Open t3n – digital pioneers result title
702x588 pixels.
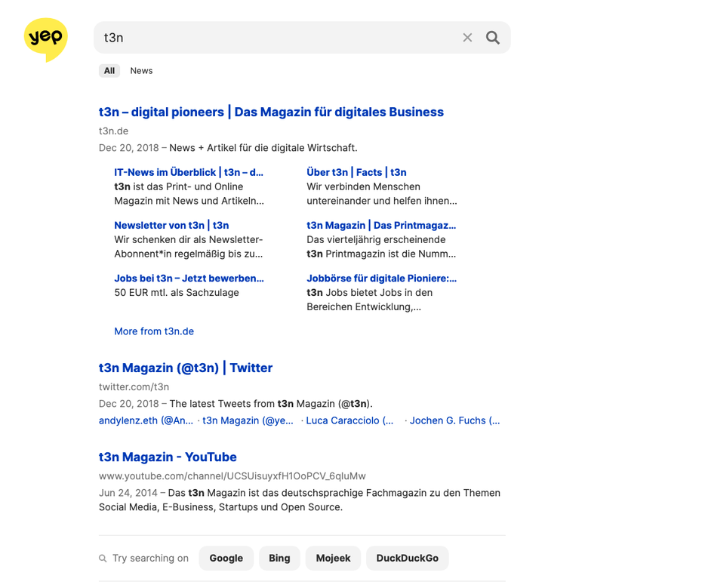pyautogui.click(x=271, y=112)
